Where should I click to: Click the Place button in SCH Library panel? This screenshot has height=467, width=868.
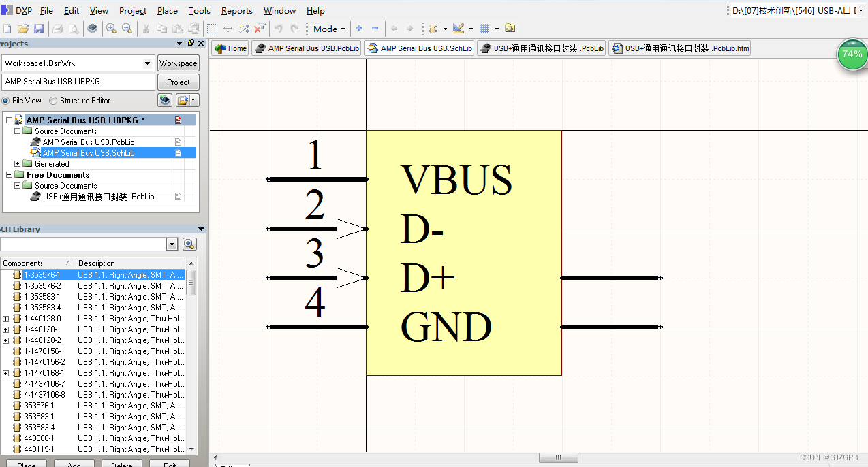point(26,464)
